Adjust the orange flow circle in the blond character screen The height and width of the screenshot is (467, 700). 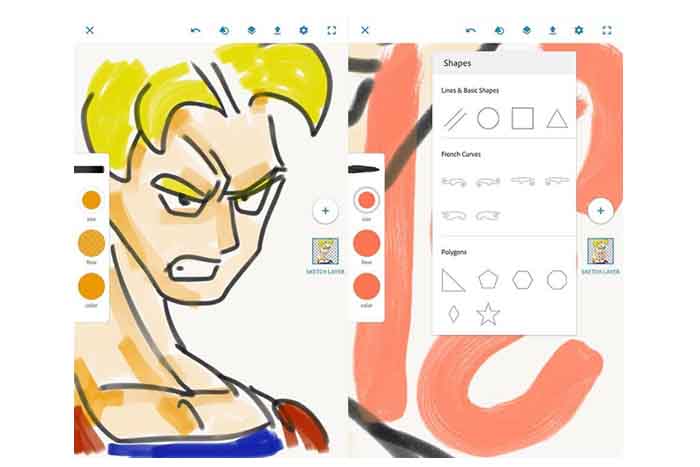(x=92, y=243)
